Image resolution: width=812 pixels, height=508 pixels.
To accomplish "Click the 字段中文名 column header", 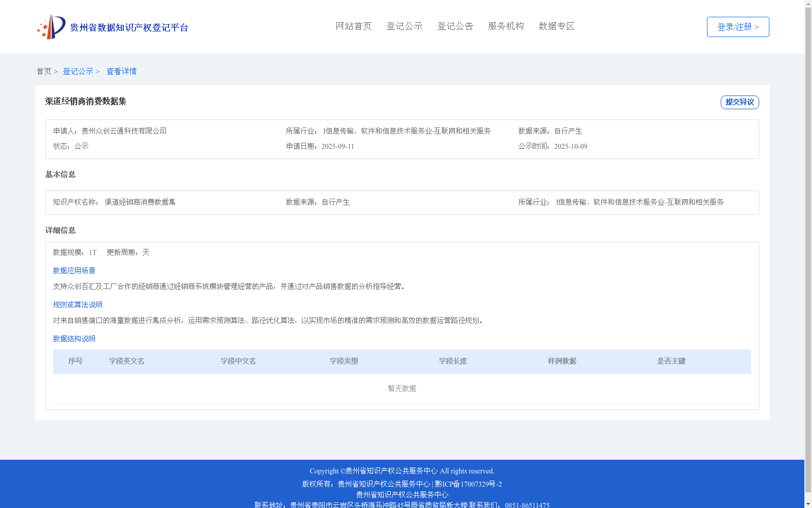I will pos(238,361).
